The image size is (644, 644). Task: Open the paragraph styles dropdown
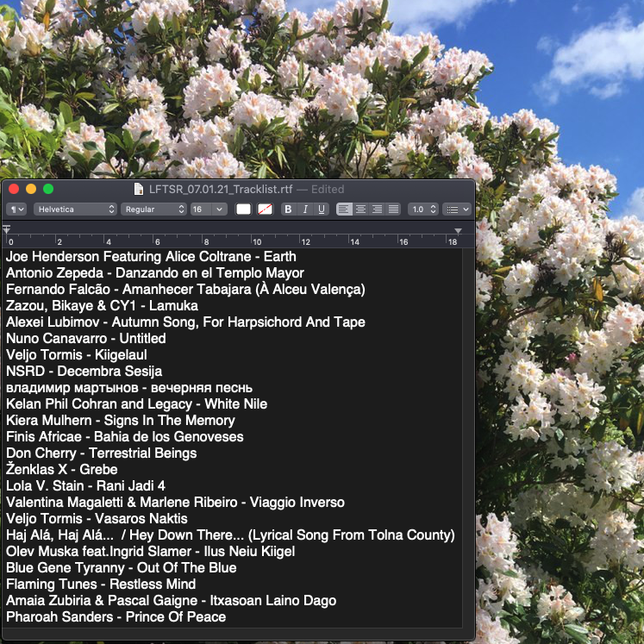pyautogui.click(x=16, y=209)
